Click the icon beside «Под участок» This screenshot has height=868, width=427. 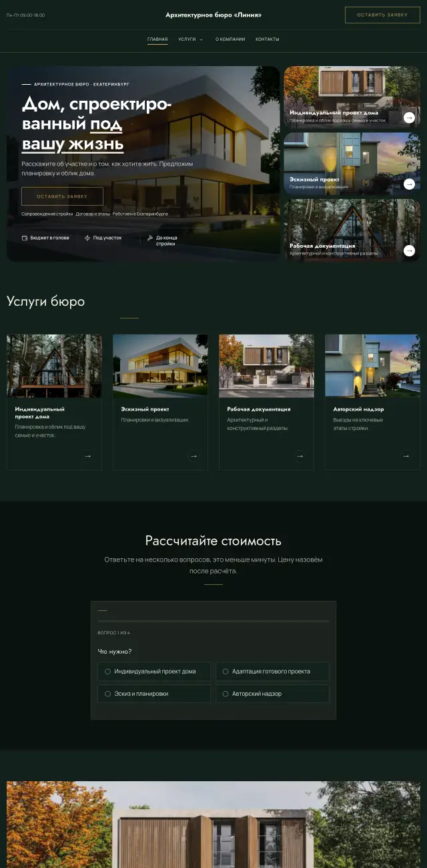(x=87, y=238)
